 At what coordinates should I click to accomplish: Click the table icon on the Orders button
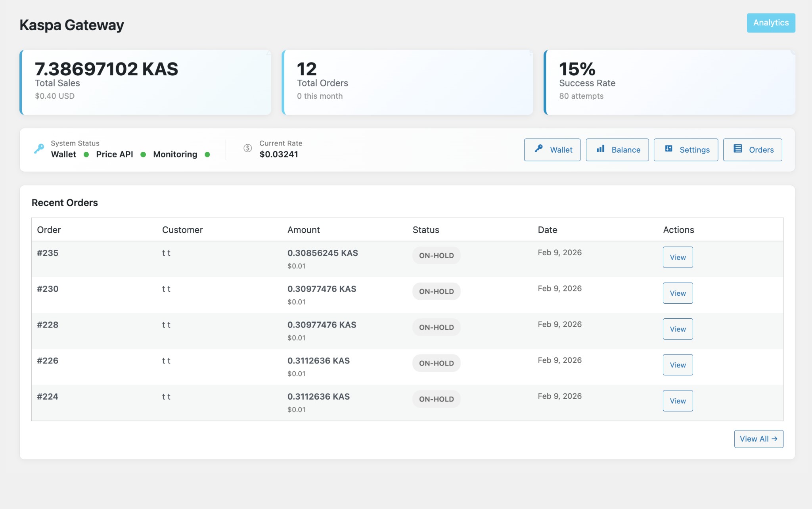click(x=737, y=149)
